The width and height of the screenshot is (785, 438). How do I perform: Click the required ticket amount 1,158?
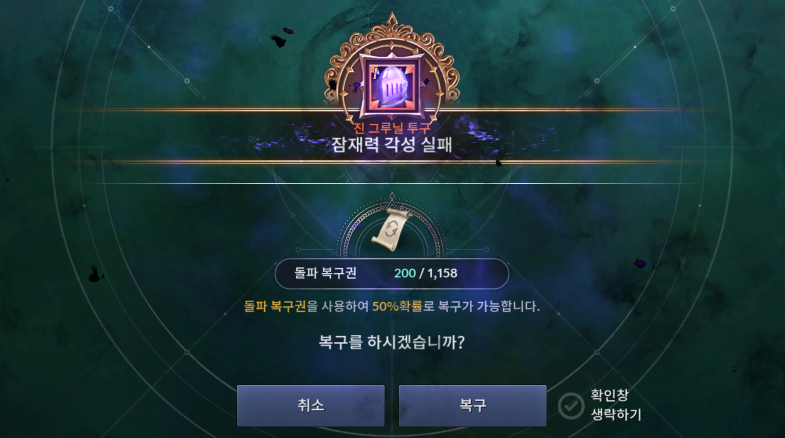point(442,273)
